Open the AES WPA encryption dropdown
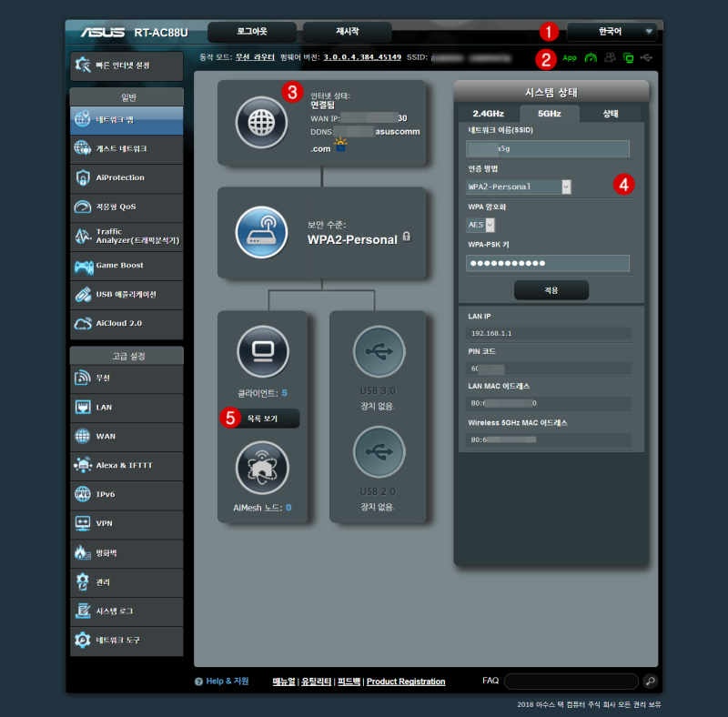This screenshot has width=728, height=717. (x=480, y=225)
